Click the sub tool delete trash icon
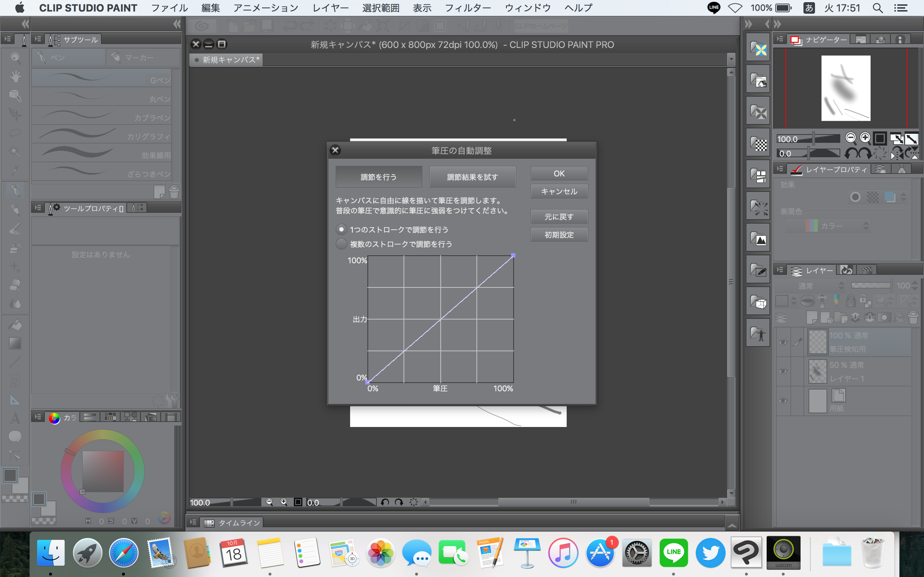Image resolution: width=924 pixels, height=577 pixels. (174, 192)
